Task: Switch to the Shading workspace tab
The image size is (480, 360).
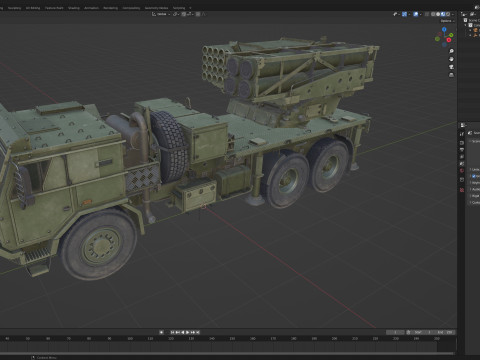Action: 74,8
